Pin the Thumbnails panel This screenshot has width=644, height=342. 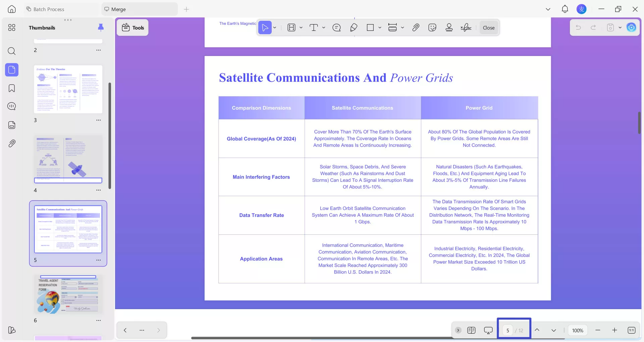coord(101,27)
